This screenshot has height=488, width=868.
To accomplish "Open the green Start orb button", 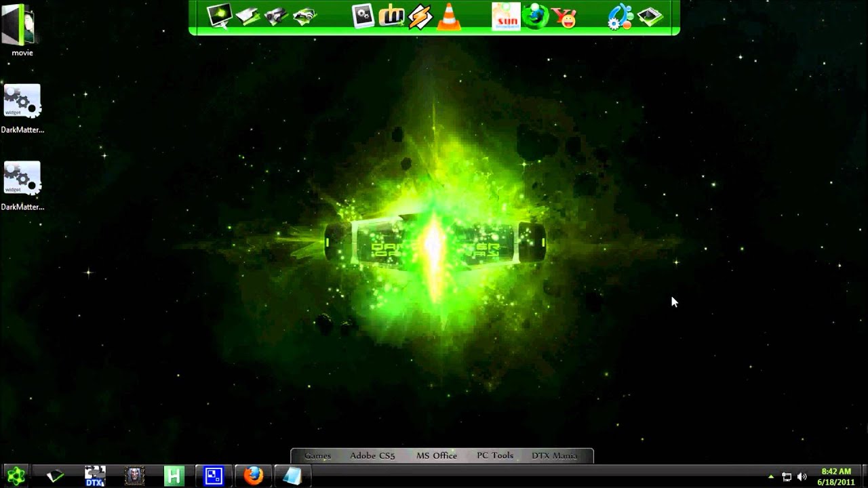I will pyautogui.click(x=16, y=476).
